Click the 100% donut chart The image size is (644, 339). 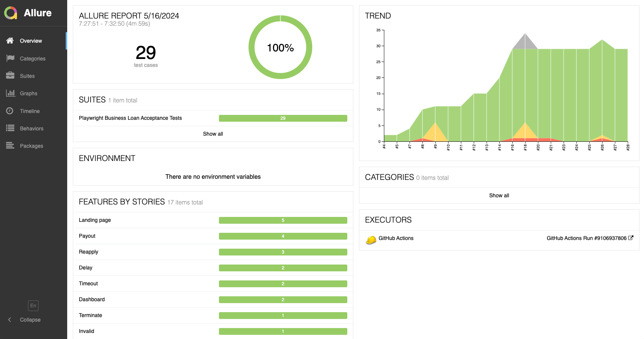point(280,47)
